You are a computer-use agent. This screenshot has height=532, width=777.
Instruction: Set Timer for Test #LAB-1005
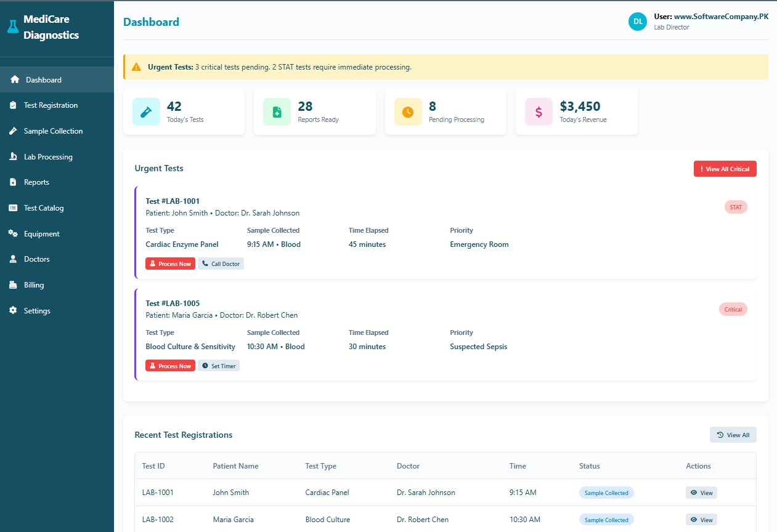click(219, 366)
